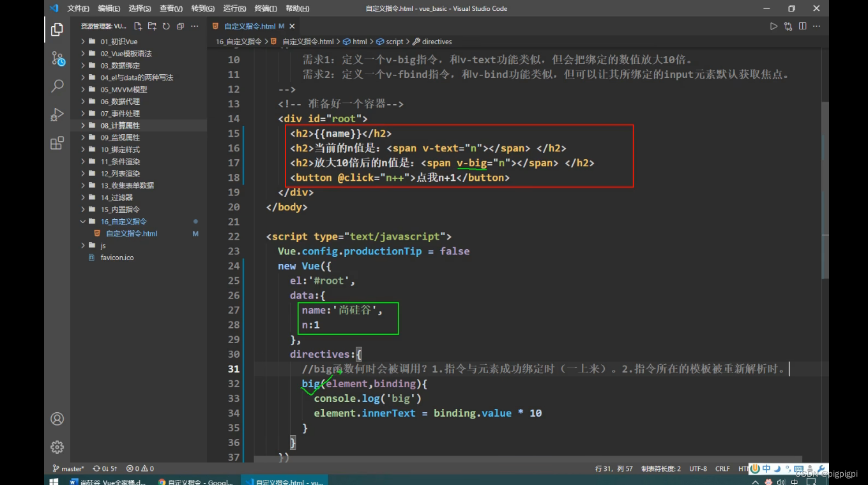This screenshot has height=485, width=868.
Task: Open the 运行(R) menu
Action: point(234,8)
